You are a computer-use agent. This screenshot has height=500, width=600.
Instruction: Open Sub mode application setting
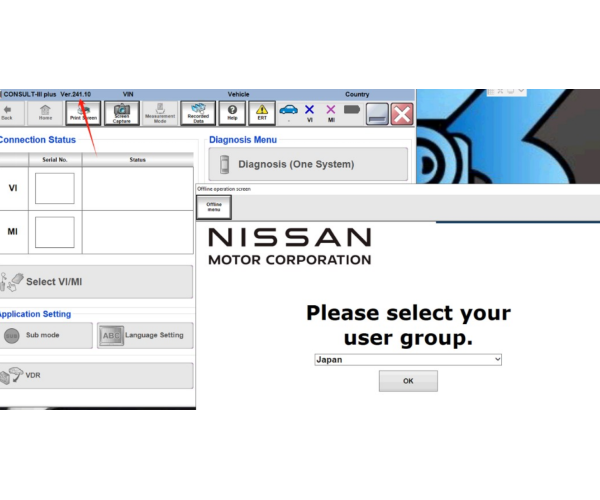pos(46,335)
